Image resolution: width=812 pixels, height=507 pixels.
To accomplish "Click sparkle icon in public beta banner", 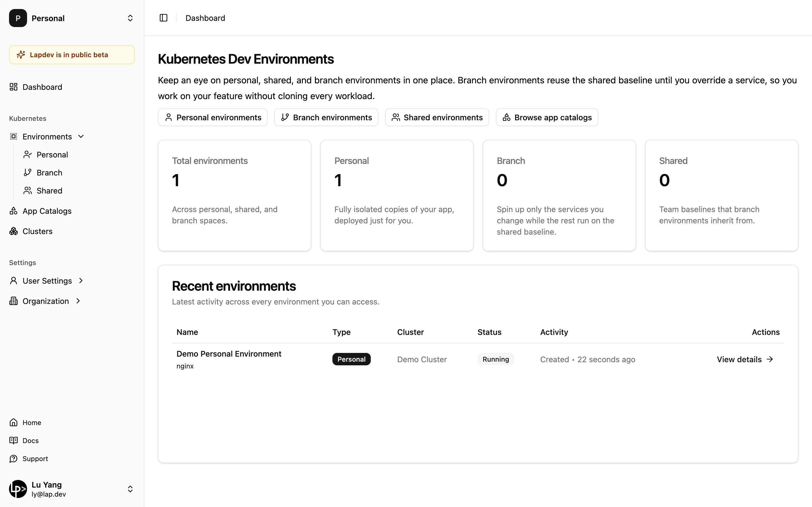I will click(x=21, y=55).
